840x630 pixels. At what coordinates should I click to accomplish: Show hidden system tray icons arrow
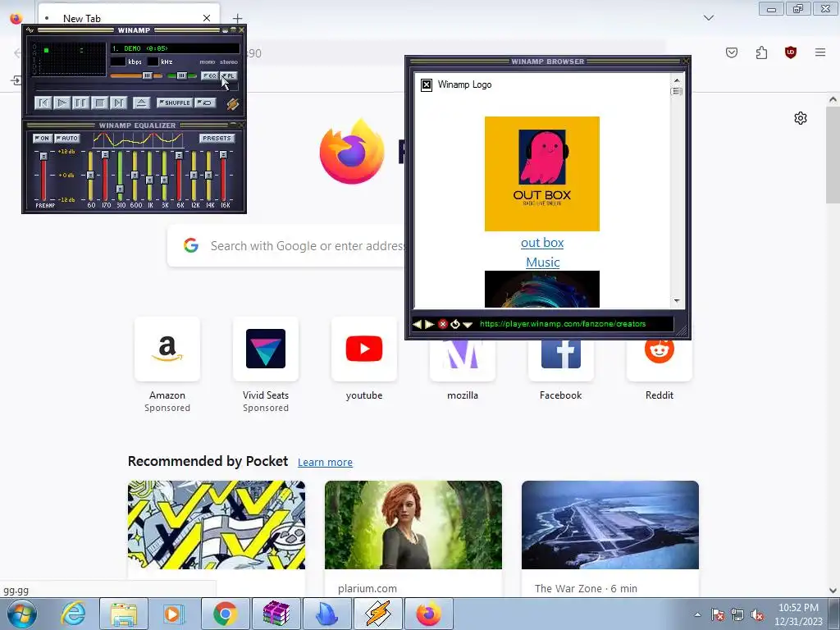point(697,615)
